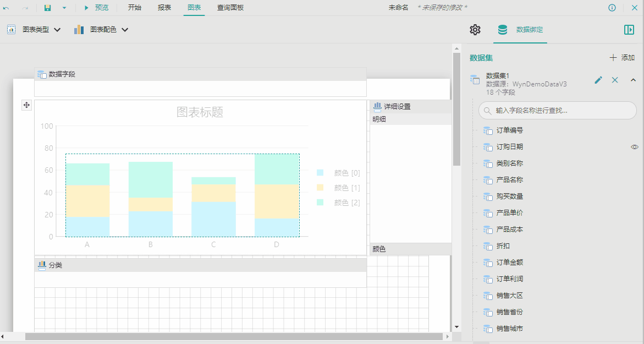Delete 数据集1 with the X icon
The height and width of the screenshot is (344, 644).
(615, 80)
